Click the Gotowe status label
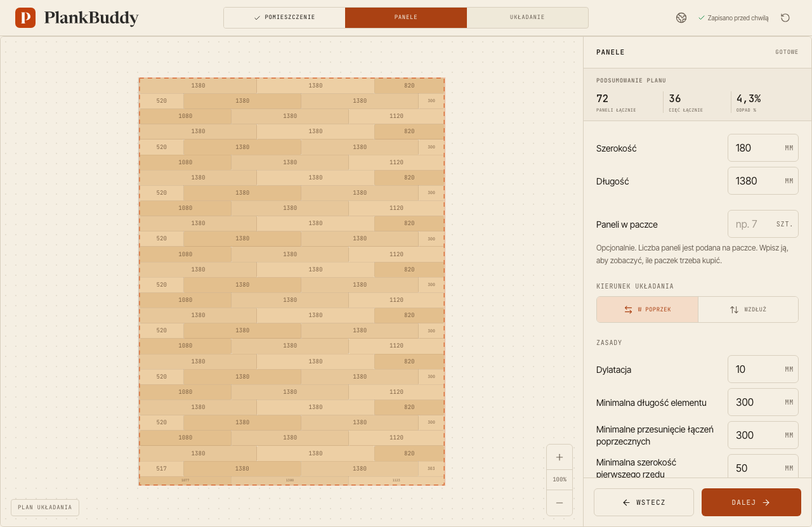Image resolution: width=812 pixels, height=527 pixels. (787, 52)
